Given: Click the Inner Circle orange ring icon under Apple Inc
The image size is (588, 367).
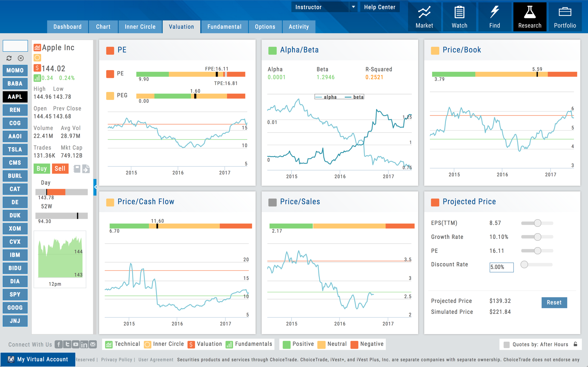Looking at the screenshot, I should coord(37,58).
